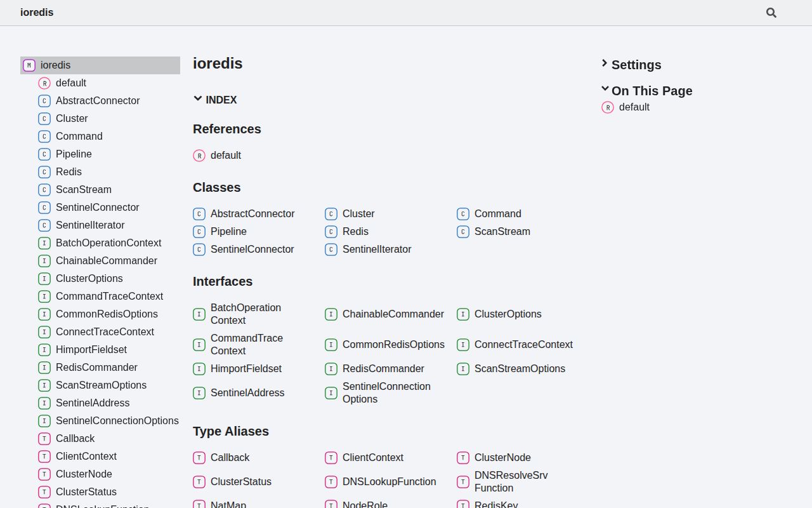Click the M module icon beside sidebar ioredis

pos(29,65)
